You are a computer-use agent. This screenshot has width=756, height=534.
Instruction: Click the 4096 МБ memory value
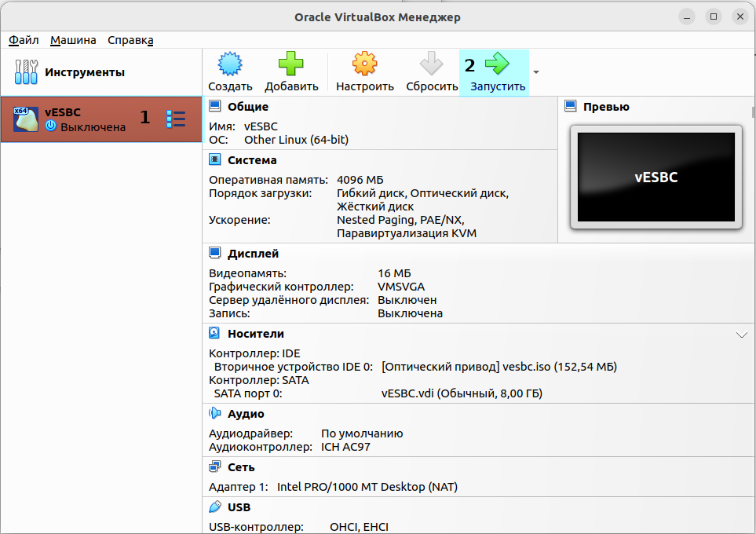[360, 180]
